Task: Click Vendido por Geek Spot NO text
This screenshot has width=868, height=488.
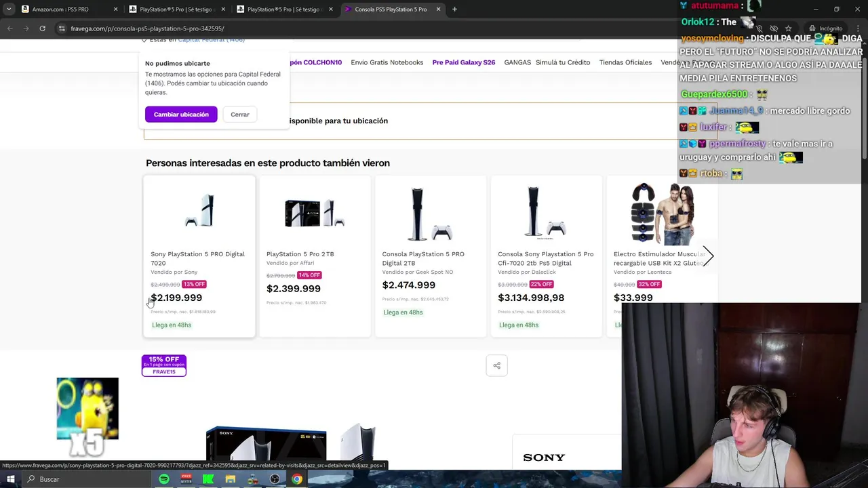Action: tap(418, 272)
